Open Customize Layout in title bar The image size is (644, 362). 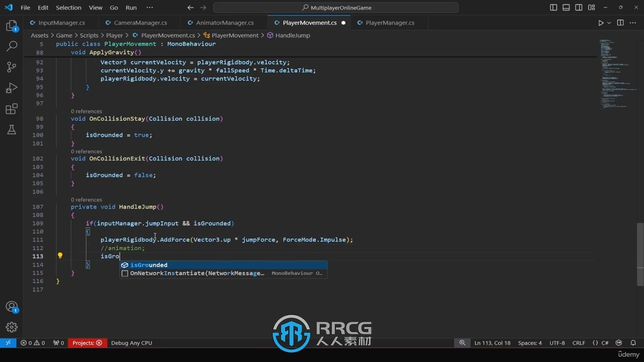click(x=592, y=8)
